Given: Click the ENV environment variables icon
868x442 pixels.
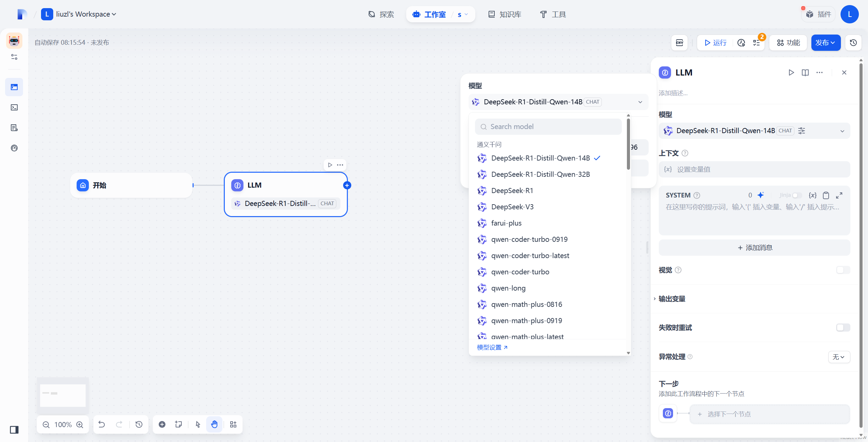Looking at the screenshot, I should 679,43.
